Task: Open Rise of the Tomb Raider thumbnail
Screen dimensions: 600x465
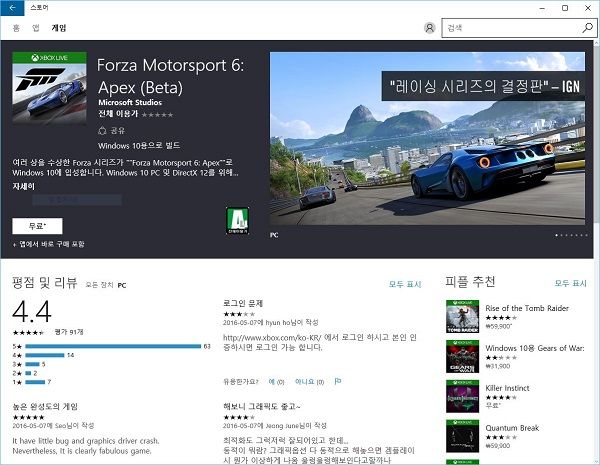Action: [462, 317]
